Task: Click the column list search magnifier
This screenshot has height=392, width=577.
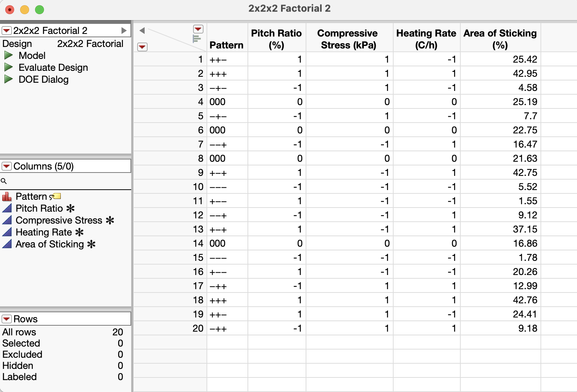Action: [x=4, y=181]
